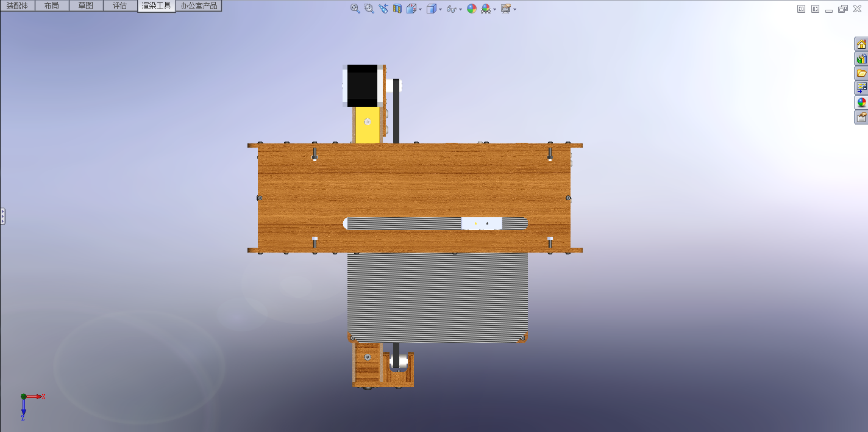Select the 渲染工具 tab
This screenshot has height=432, width=868.
tap(157, 6)
